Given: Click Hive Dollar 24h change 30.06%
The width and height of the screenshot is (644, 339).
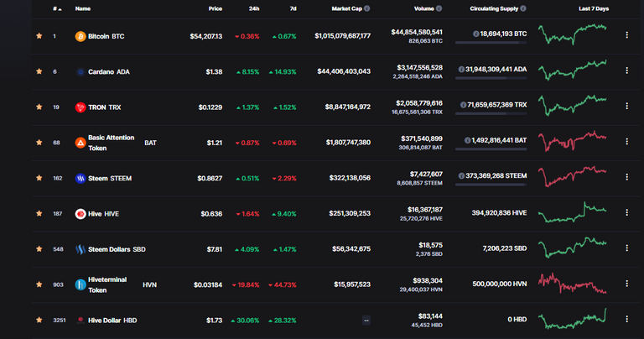Looking at the screenshot, I should click(x=245, y=321).
